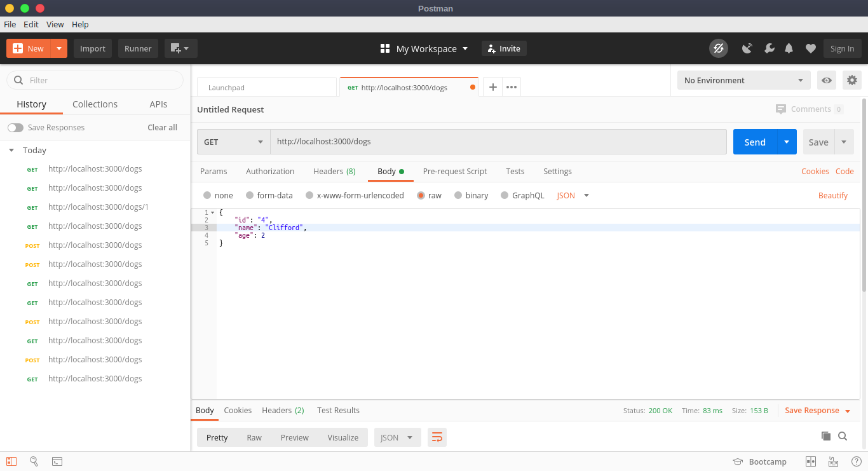
Task: Switch to two pane view icon
Action: click(810, 461)
